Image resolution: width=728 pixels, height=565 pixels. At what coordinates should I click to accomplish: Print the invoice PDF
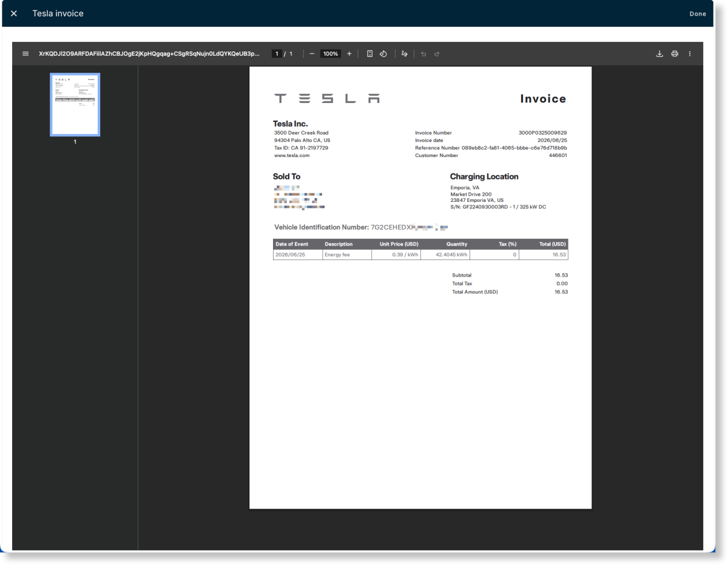pos(675,54)
